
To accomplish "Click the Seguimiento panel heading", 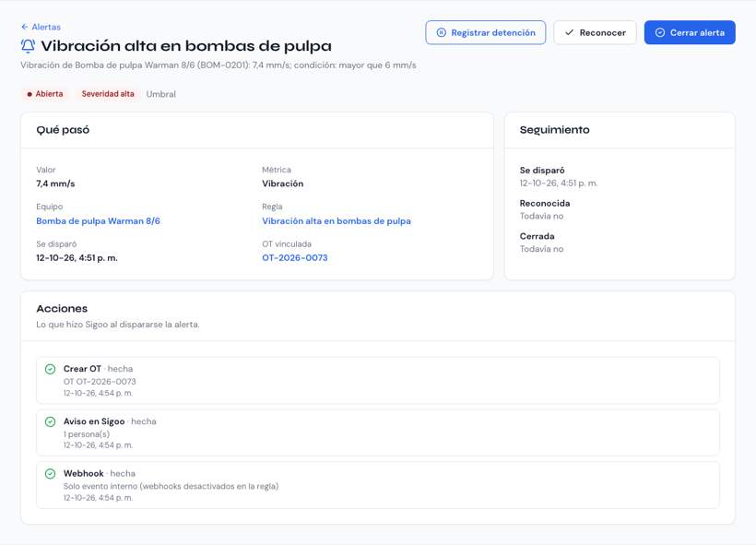I will (554, 130).
